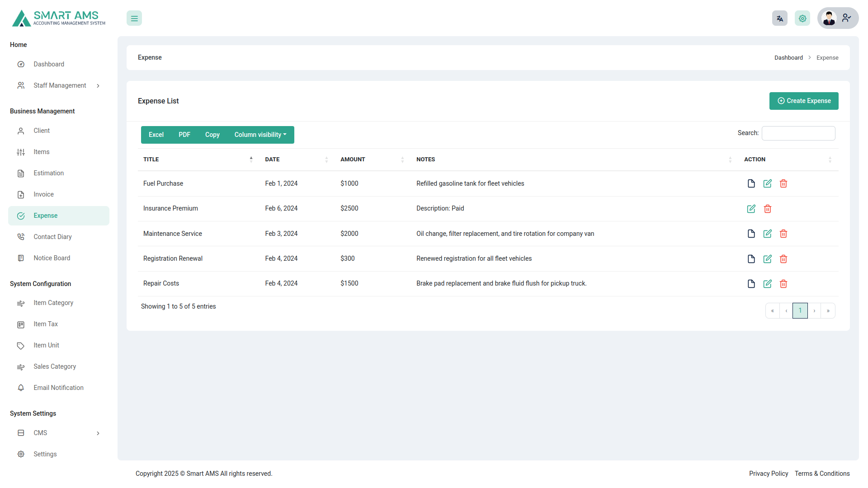Open the settings gear in the top bar
Screen dimensions: 868x488
coord(802,18)
